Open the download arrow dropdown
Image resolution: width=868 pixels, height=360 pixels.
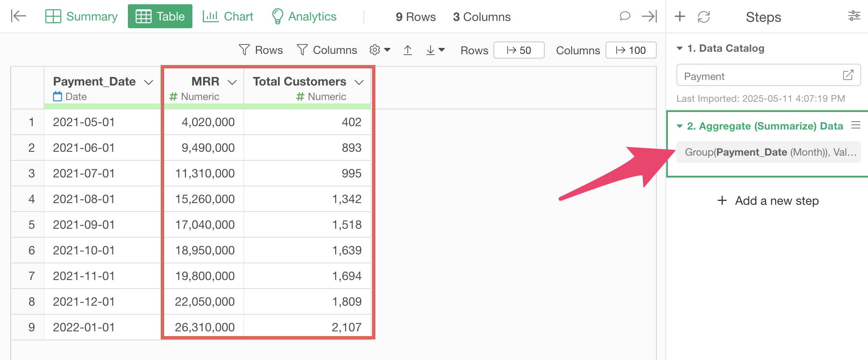coord(435,50)
